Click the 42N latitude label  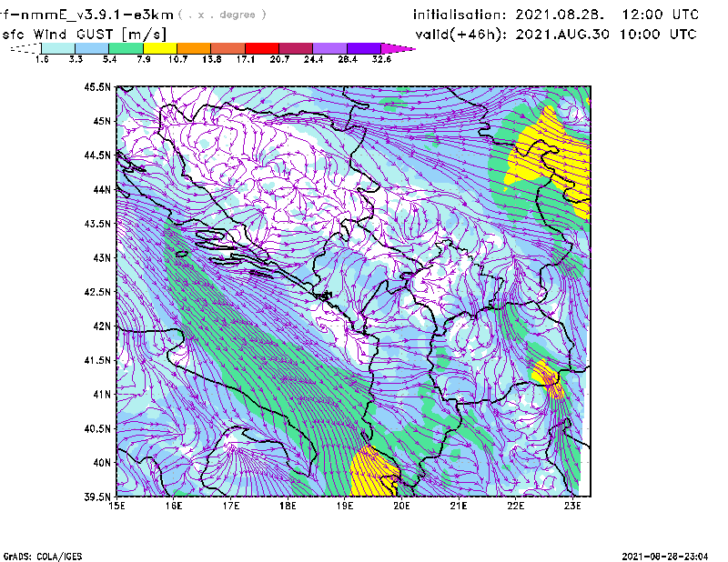[x=102, y=326]
